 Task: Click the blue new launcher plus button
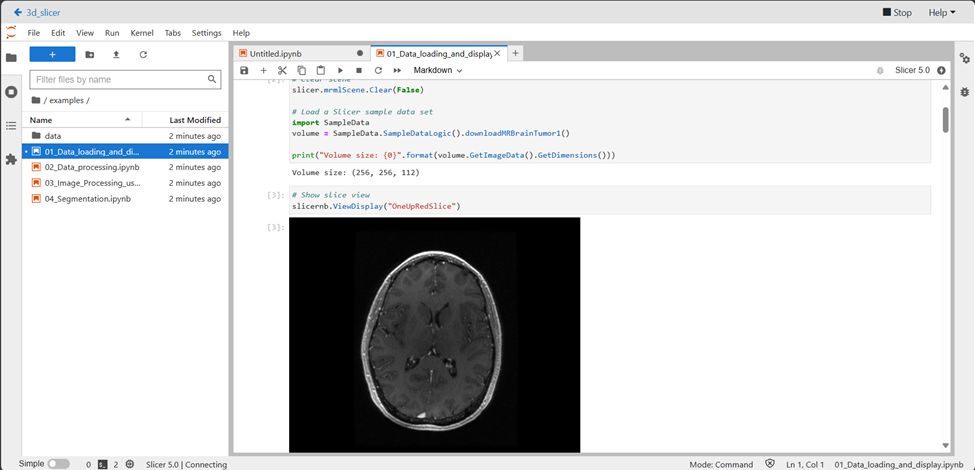(52, 54)
